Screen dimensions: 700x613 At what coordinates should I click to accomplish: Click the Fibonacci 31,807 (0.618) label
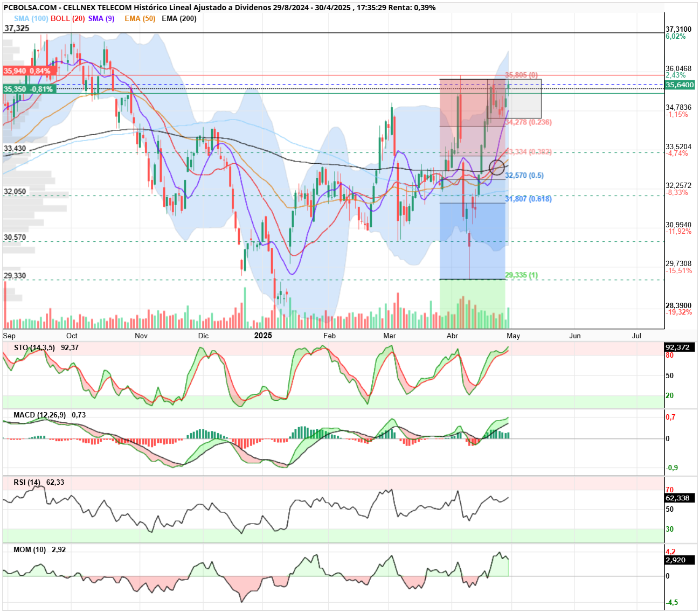click(528, 199)
